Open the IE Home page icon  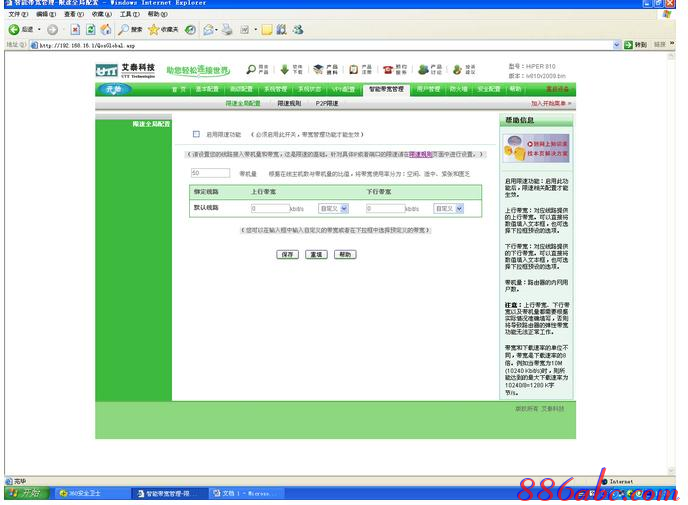tap(106, 30)
